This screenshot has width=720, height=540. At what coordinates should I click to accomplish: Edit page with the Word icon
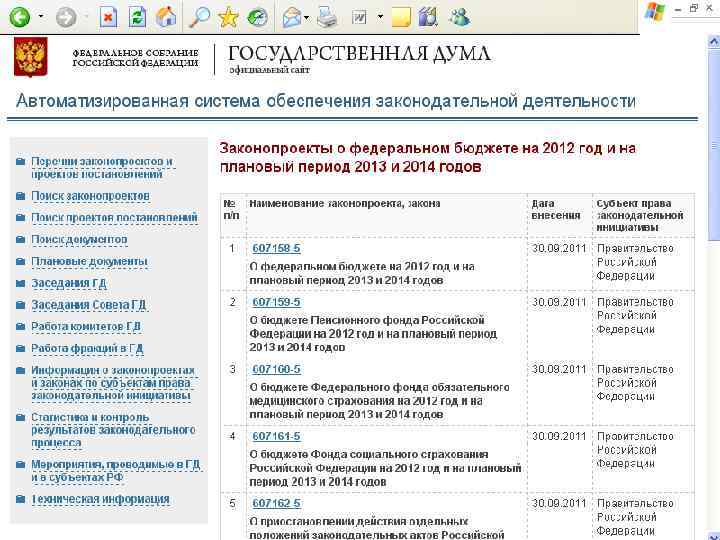pos(359,17)
